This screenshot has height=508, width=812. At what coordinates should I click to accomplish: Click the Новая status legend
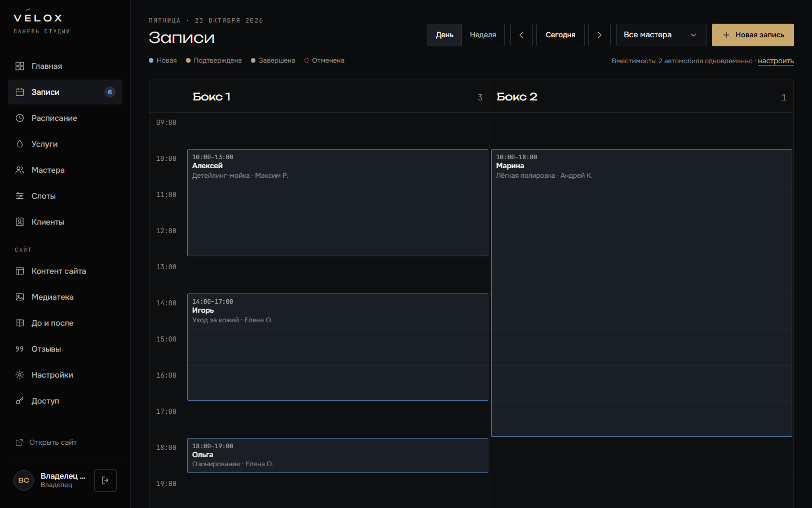(163, 60)
